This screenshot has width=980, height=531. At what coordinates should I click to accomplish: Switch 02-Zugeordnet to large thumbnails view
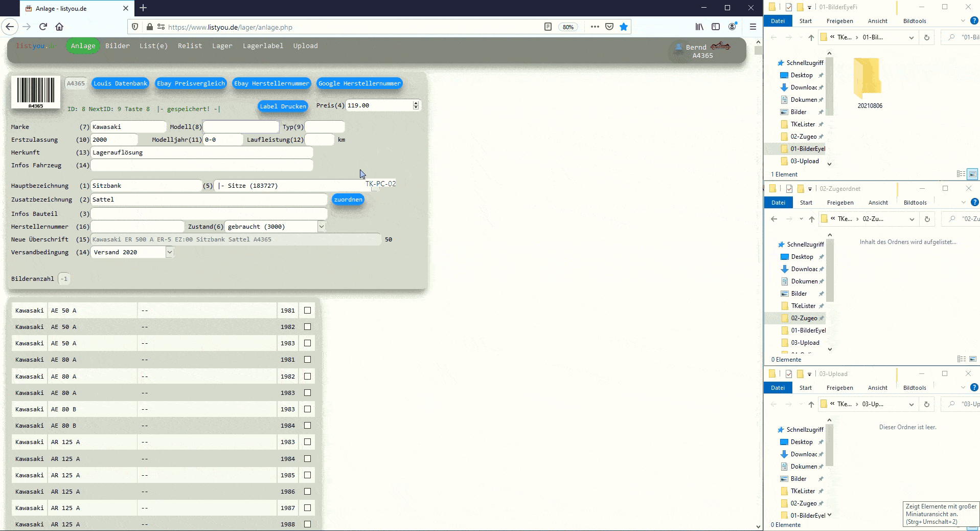973,359
